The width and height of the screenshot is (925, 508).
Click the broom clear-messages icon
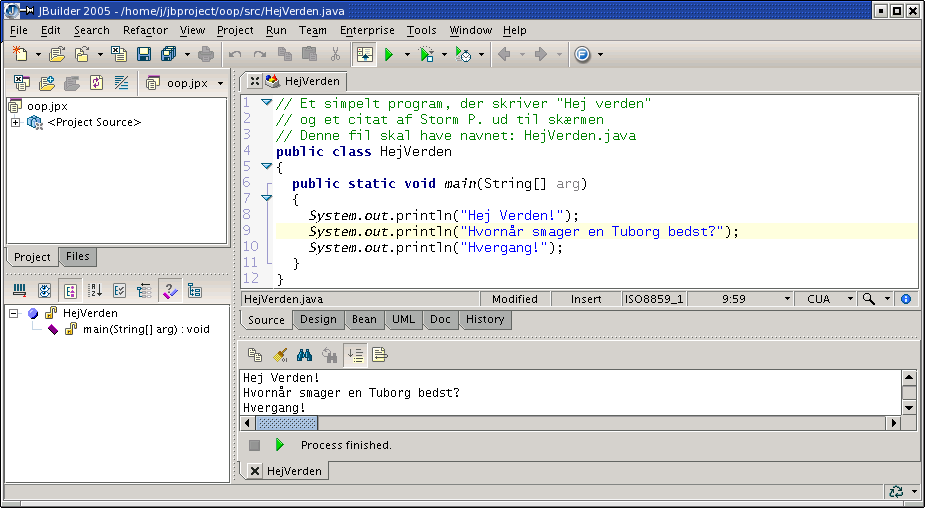[281, 354]
